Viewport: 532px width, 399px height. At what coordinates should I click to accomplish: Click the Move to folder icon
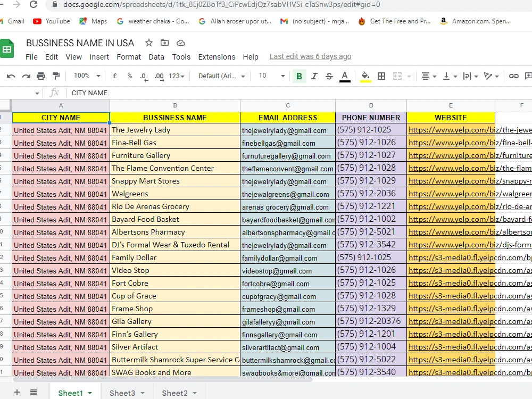point(164,43)
